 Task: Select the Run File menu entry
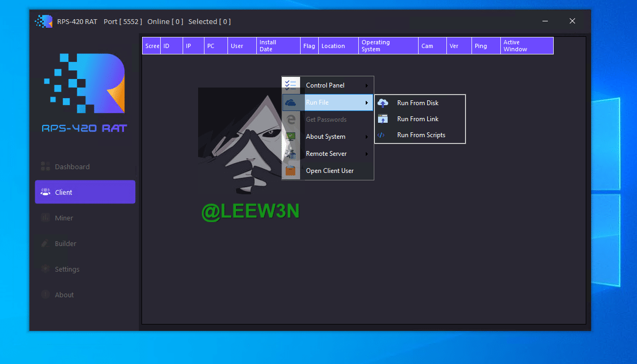tap(317, 102)
